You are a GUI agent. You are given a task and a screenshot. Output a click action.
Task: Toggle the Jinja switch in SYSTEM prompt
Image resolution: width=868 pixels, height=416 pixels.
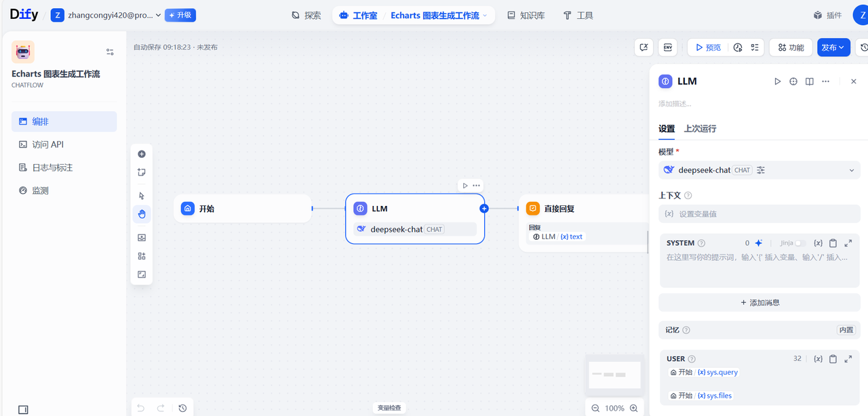[x=802, y=243]
